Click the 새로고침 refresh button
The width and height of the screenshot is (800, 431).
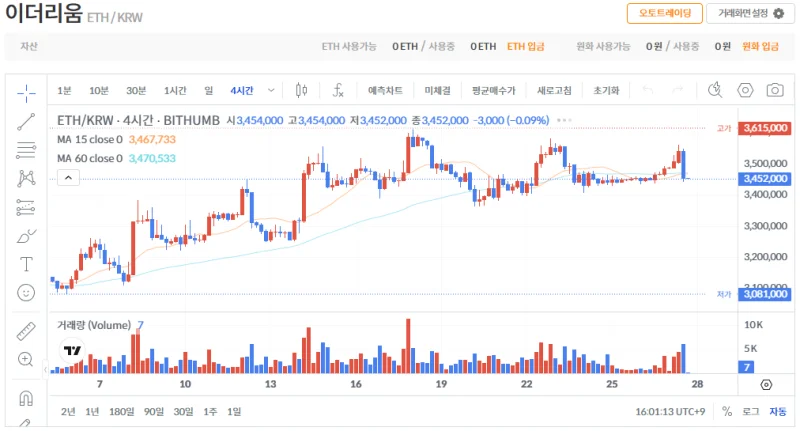(554, 91)
